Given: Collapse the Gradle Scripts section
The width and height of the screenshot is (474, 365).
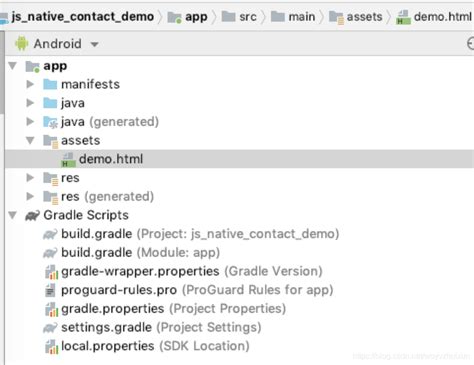Looking at the screenshot, I should tap(13, 215).
